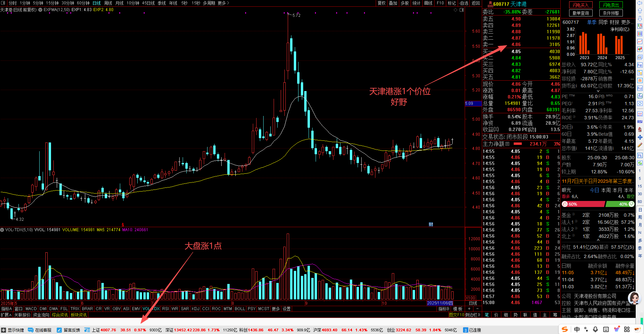Toggle 画线 drawing line mode
Viewport: 644px width, 334px height.
[428, 3]
